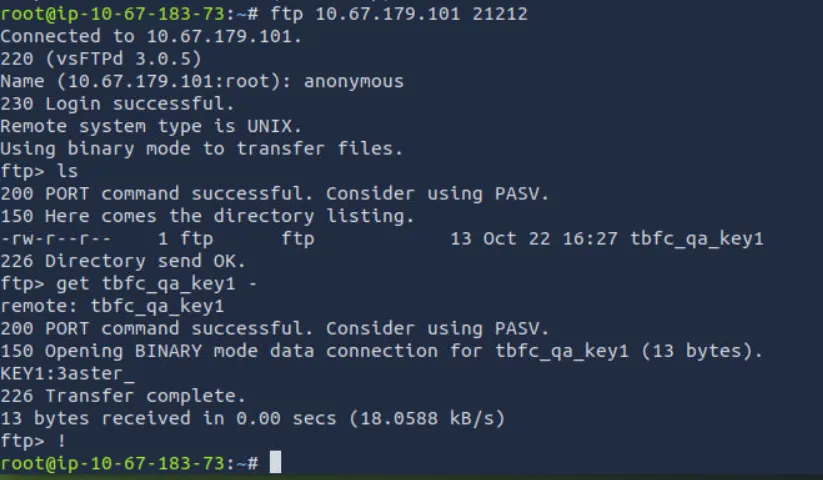The image size is (823, 480).
Task: Click the Oct 22 16:27 timestamp
Action: [x=550, y=239]
